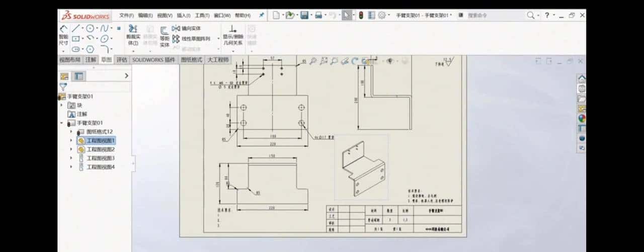The height and width of the screenshot is (252, 644).
Task: Select the Circle sketch tool
Action: [x=90, y=28]
